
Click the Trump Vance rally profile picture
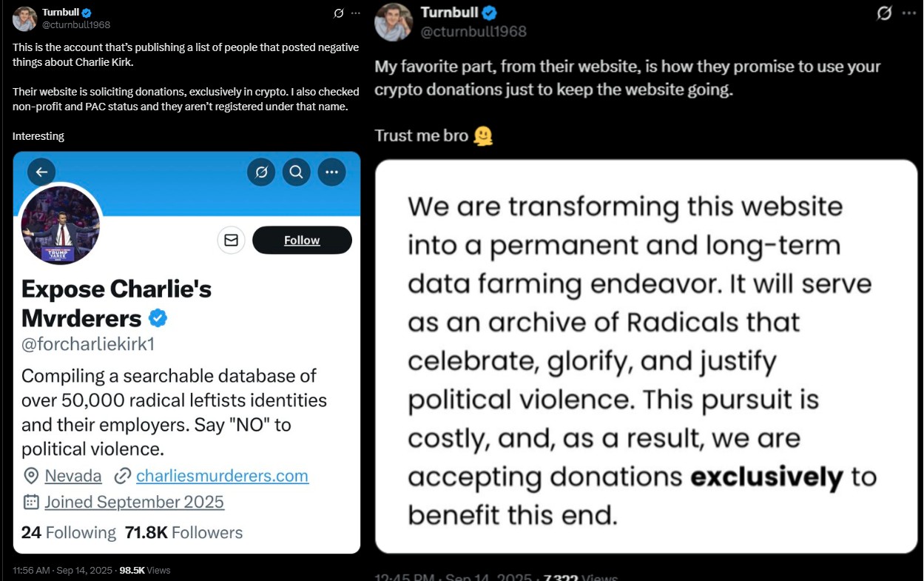61,224
